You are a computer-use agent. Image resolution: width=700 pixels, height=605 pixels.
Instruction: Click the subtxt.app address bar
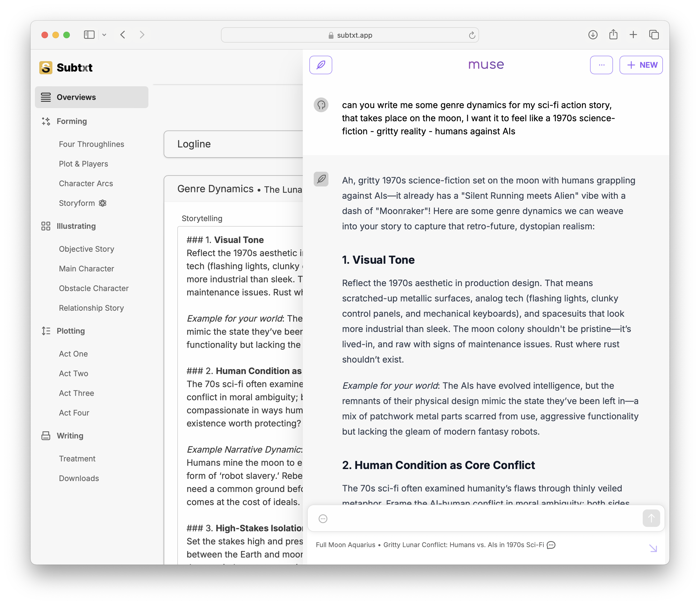[350, 35]
